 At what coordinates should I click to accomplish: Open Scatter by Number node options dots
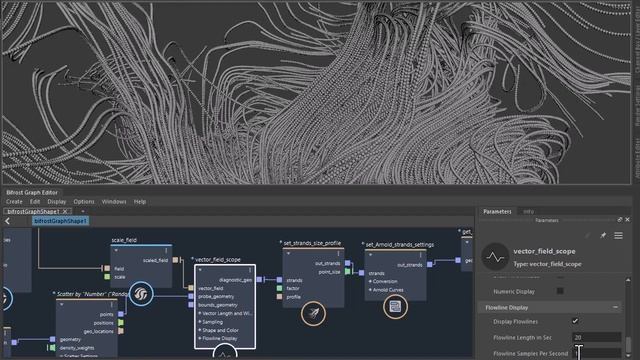pos(111,304)
